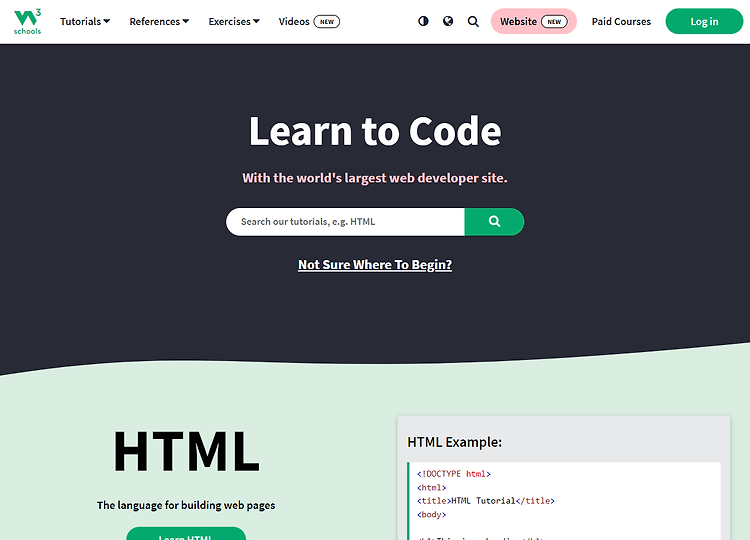Click the Learn to Code heading
This screenshot has width=750, height=540.
pyautogui.click(x=375, y=131)
